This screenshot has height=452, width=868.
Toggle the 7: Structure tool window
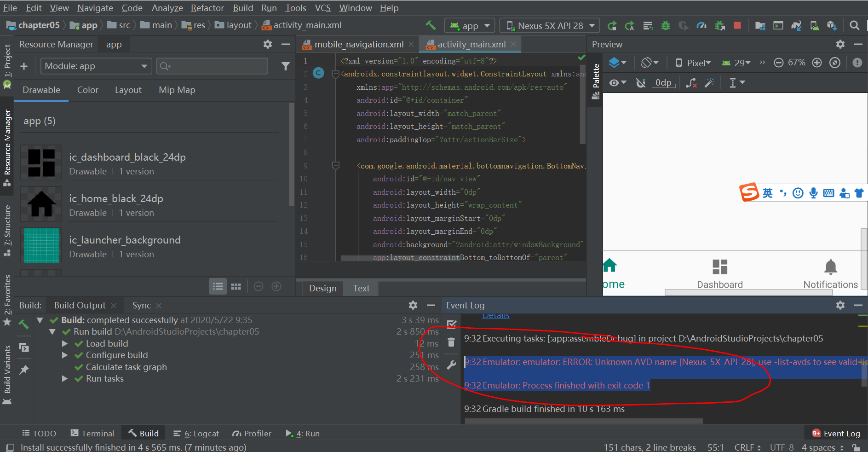coord(7,230)
